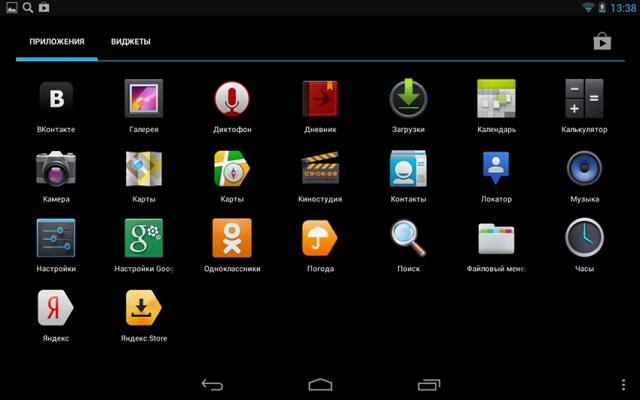Open the Погода weather app

pos(320,239)
